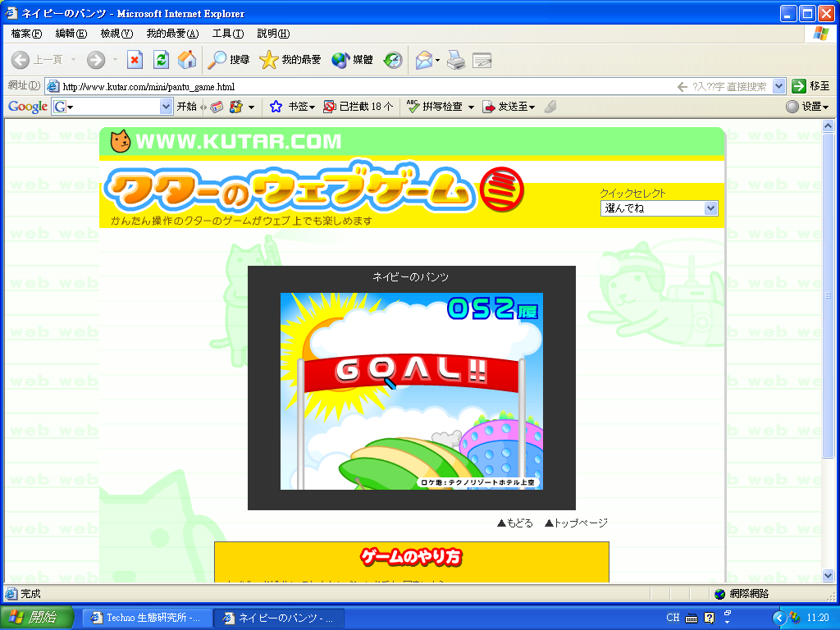
Task: Click the ゲームのやり方 heading
Action: [x=411, y=558]
